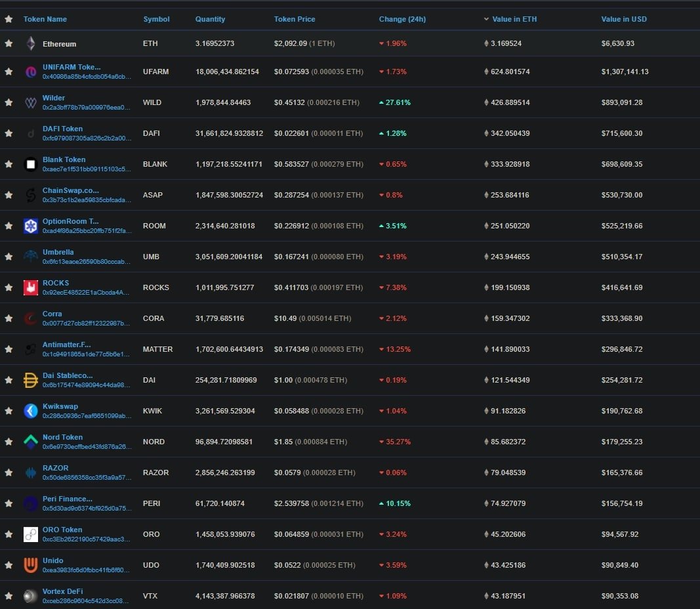Click the Dai Stablecoin logo icon
The height and width of the screenshot is (609, 700).
[30, 380]
